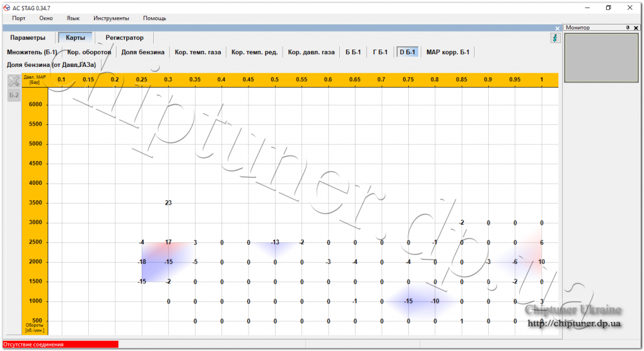This screenshot has width=644, height=351.
Task: Open the Язык menu
Action: [x=73, y=18]
